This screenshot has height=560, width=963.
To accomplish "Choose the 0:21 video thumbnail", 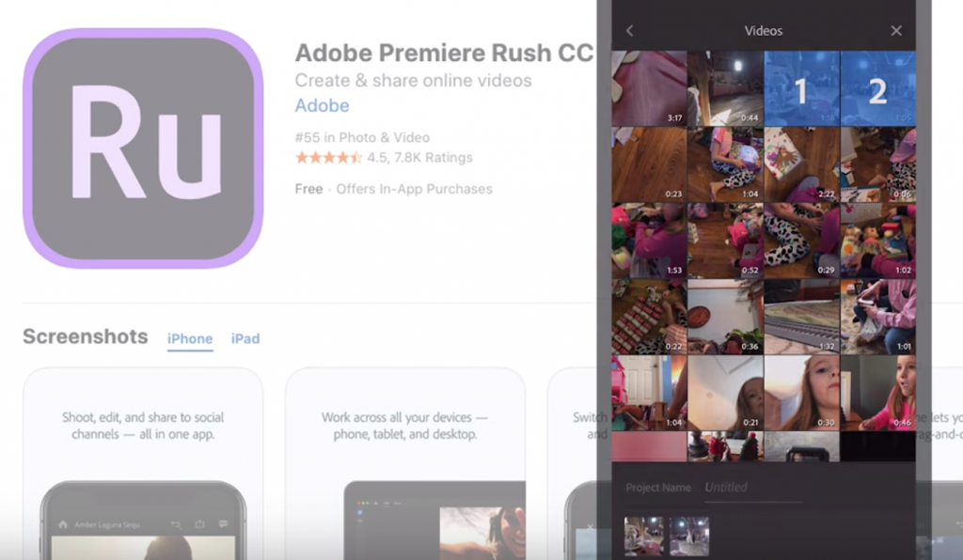I will (725, 393).
